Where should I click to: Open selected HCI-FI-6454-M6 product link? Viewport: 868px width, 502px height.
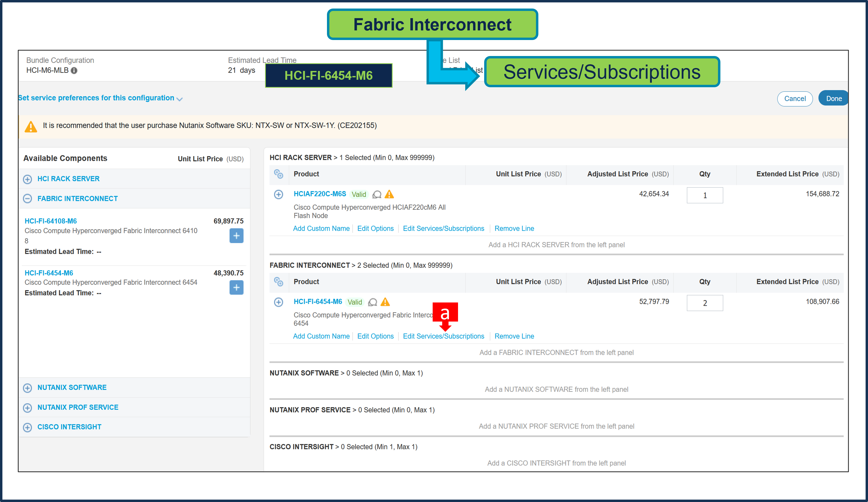tap(318, 302)
